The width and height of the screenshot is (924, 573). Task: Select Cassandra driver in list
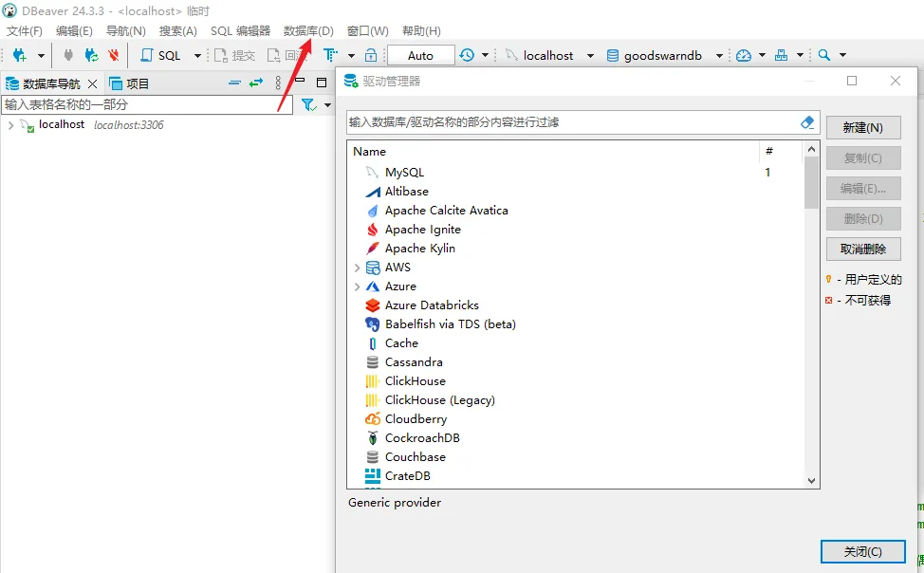click(414, 362)
